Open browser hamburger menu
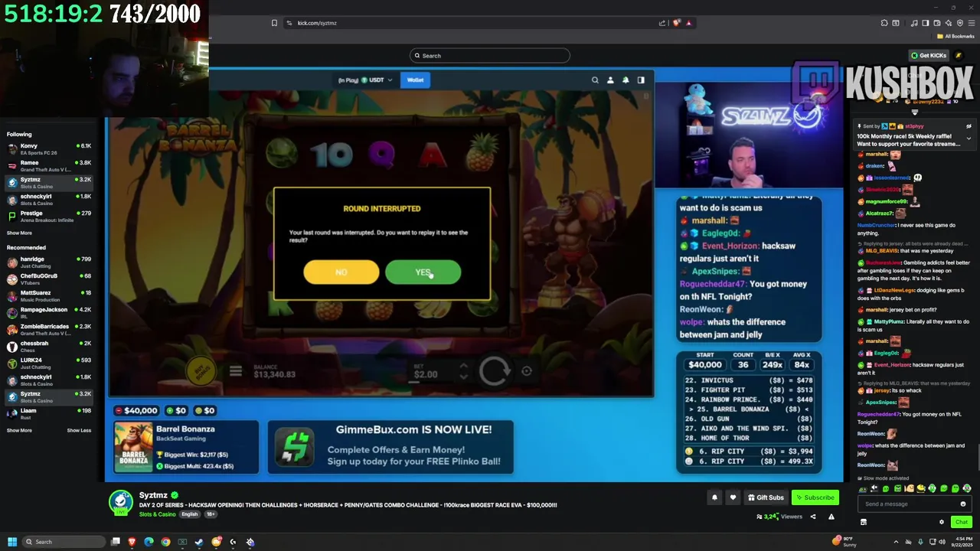980x551 pixels. click(972, 23)
